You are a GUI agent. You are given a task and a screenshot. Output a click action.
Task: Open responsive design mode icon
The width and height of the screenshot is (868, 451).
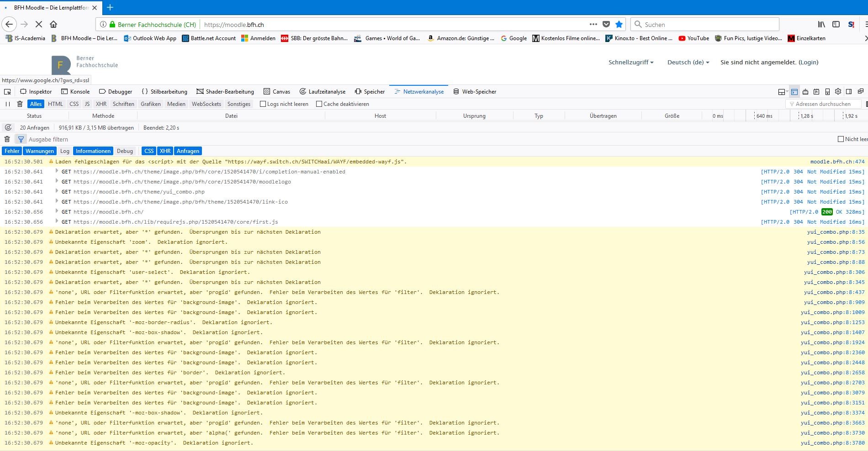click(827, 92)
